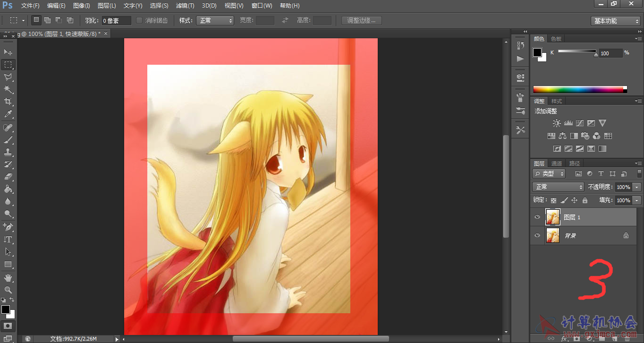This screenshot has height=343, width=644.
Task: Select the Paint Bucket tool
Action: (8, 189)
